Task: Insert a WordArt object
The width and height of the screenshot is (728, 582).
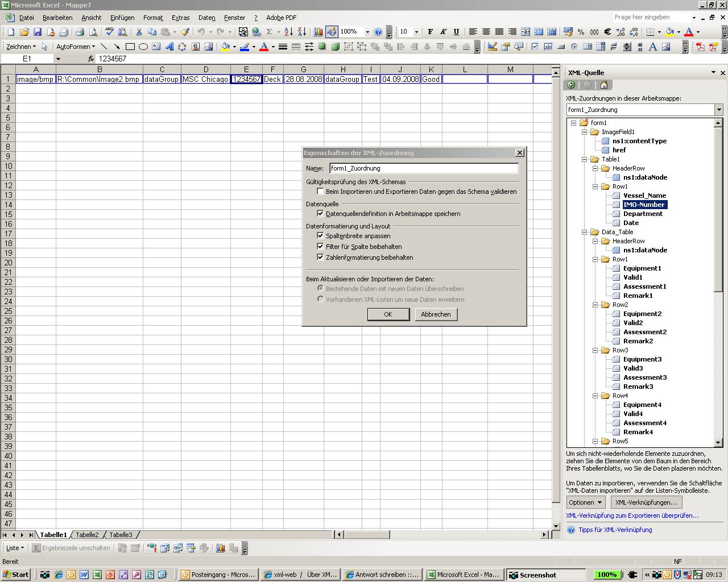Action: pos(169,47)
